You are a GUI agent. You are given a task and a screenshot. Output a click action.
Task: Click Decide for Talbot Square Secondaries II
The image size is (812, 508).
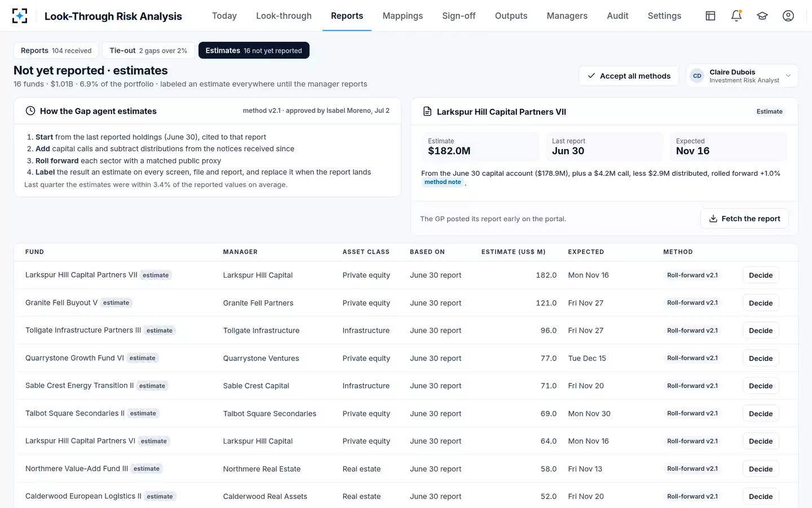[x=761, y=413]
